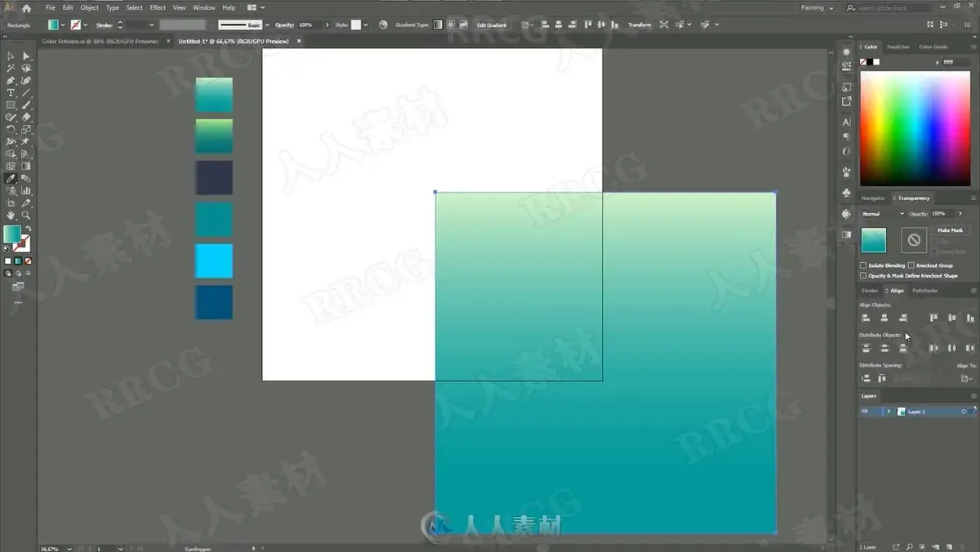Toggle Knockout Group checkbox

pyautogui.click(x=911, y=265)
